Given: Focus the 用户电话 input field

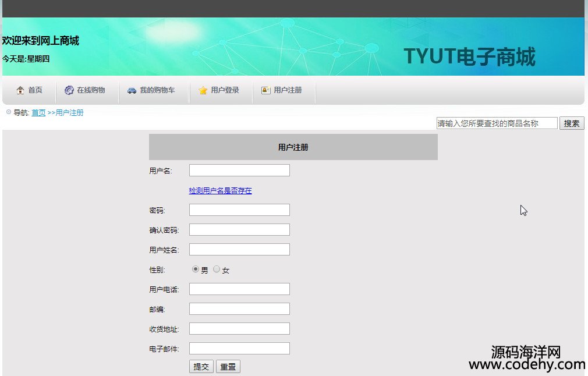Looking at the screenshot, I should 239,289.
